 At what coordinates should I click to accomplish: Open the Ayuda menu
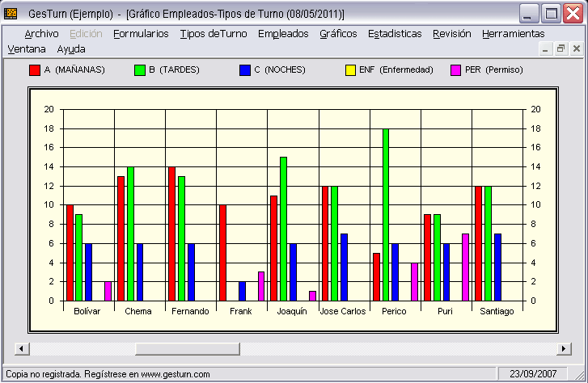click(x=71, y=49)
